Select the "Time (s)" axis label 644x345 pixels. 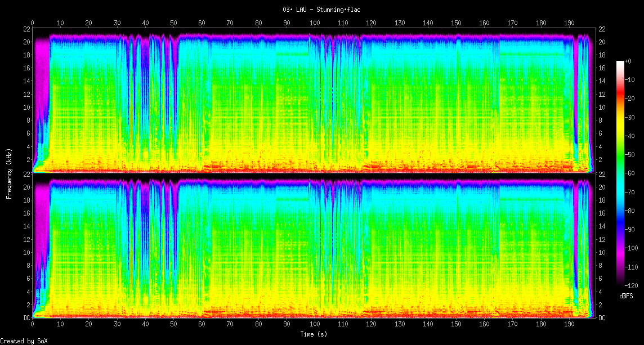click(314, 334)
